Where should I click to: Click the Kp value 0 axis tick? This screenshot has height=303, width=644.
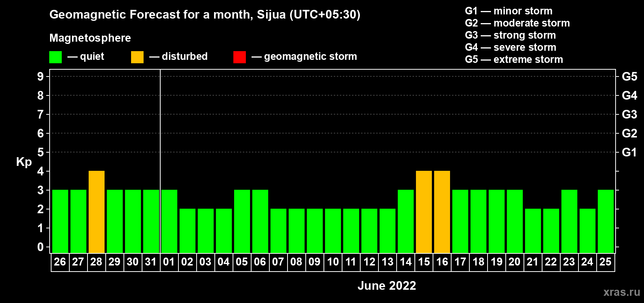pos(41,247)
